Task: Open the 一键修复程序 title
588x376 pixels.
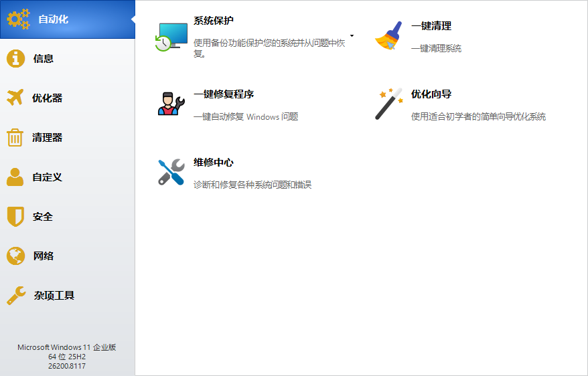Action: [224, 94]
